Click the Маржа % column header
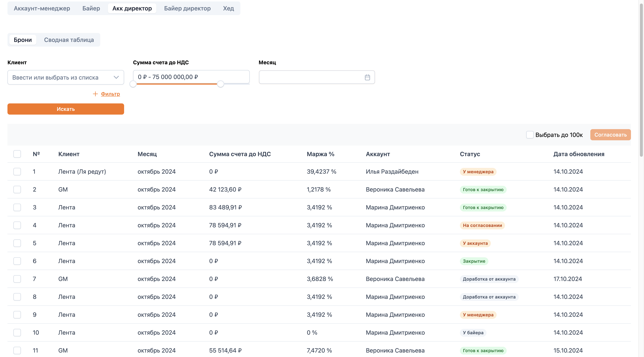 321,154
